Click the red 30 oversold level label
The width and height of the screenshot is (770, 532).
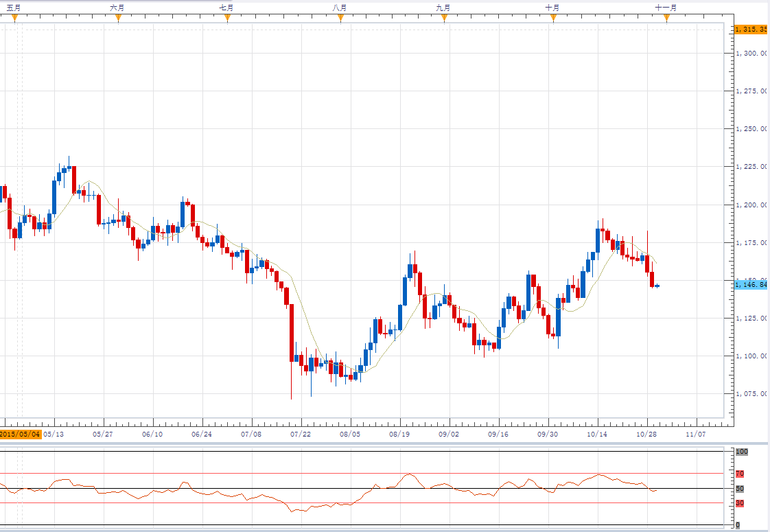pos(740,503)
